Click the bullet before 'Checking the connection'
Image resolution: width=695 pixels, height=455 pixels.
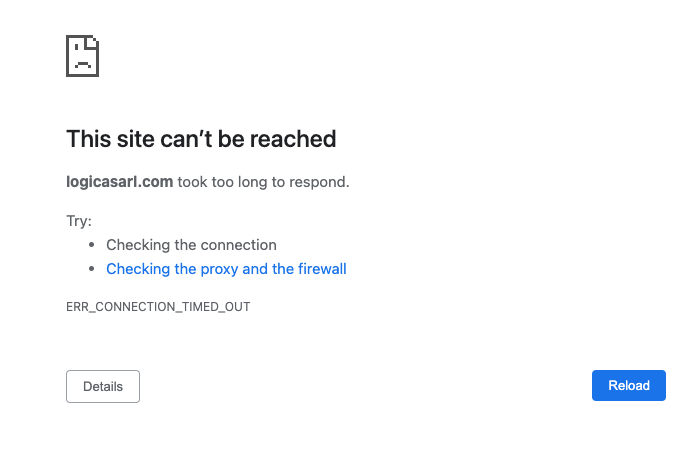(92, 245)
